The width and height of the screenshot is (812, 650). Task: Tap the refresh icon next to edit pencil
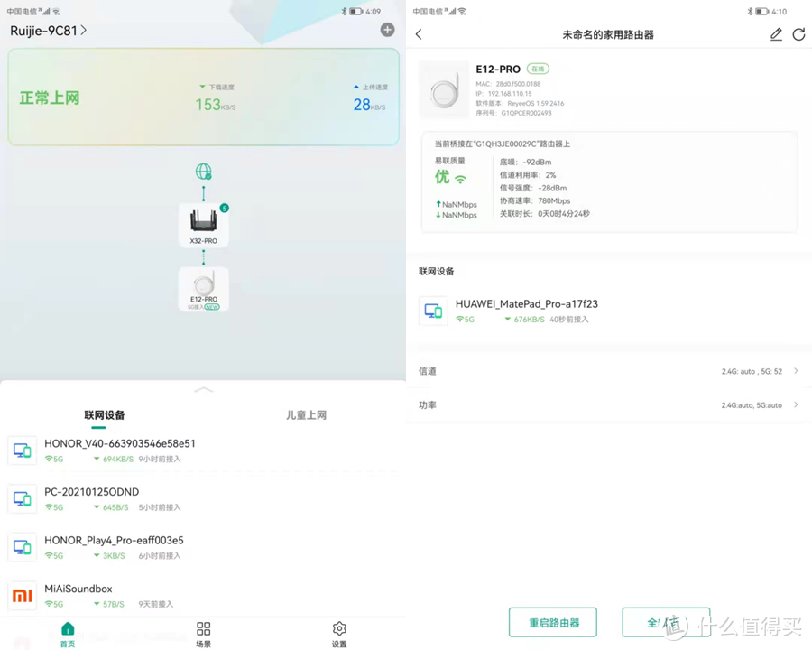[x=799, y=34]
